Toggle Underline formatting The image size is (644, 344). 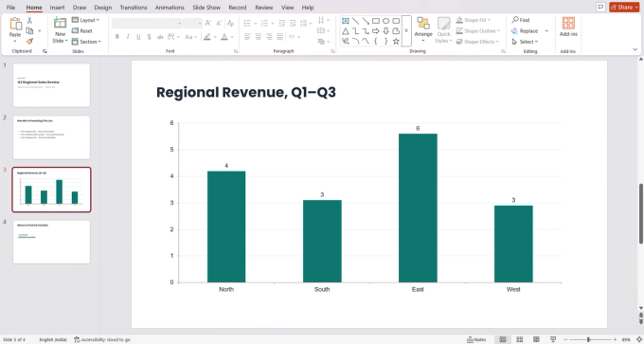[138, 37]
